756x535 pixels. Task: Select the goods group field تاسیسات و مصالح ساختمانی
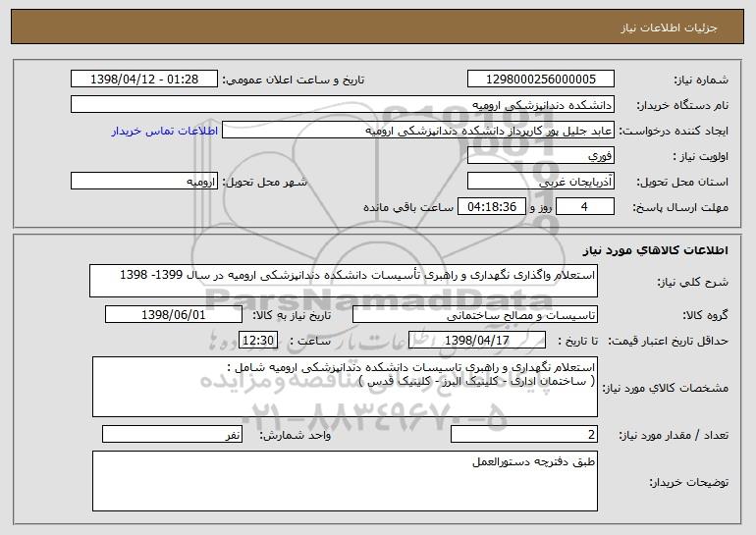point(475,314)
